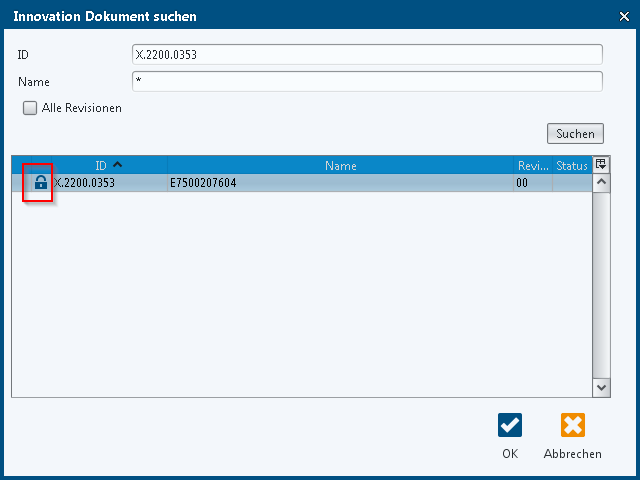Viewport: 640px width, 480px height.
Task: Open the column configuration icon in table header
Action: [601, 165]
